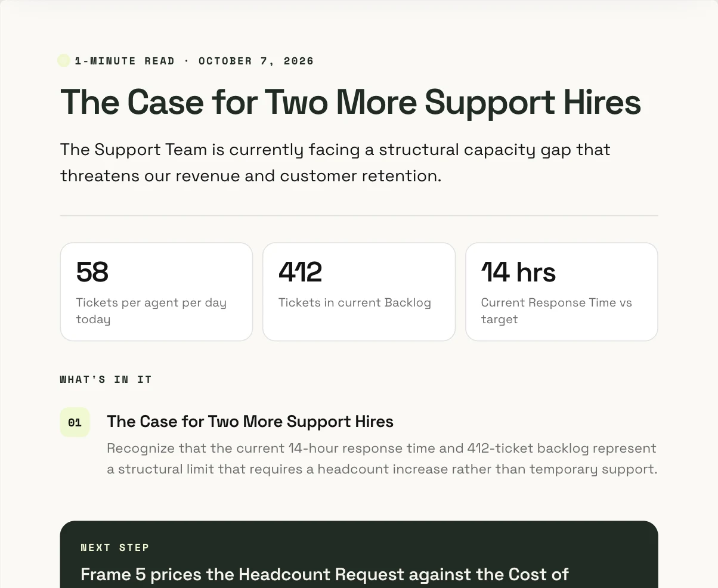Open section 01 title The Case for Two More Support Hires
Image resolution: width=718 pixels, height=588 pixels.
click(x=250, y=422)
